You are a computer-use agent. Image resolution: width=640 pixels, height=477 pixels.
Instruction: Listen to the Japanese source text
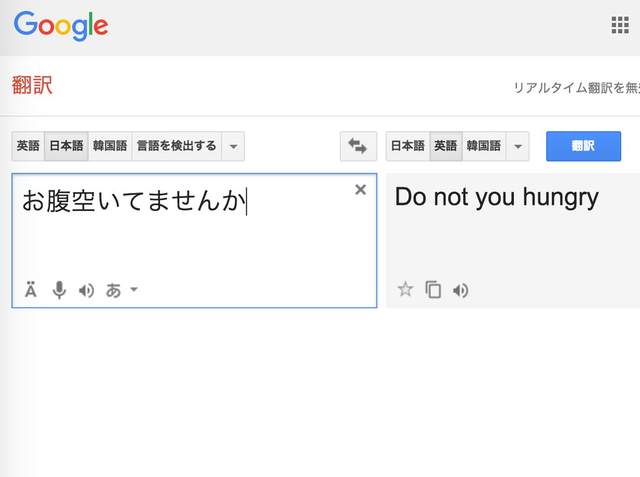pos(87,290)
